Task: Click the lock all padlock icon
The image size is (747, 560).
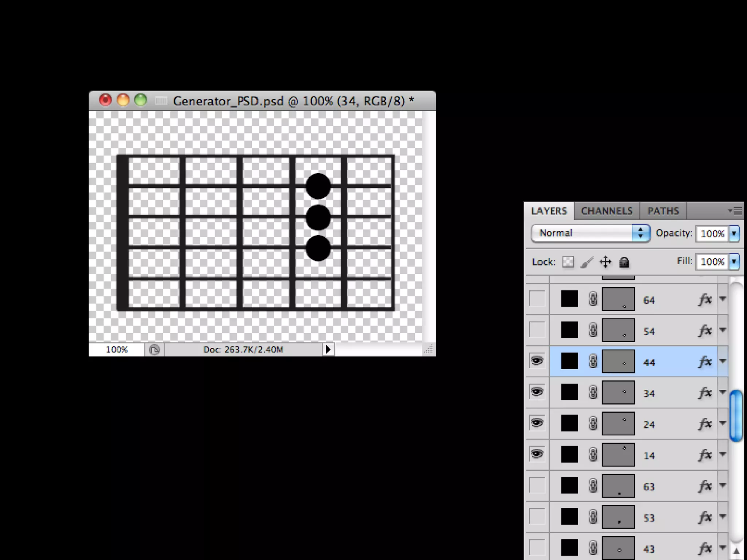Action: (x=624, y=262)
